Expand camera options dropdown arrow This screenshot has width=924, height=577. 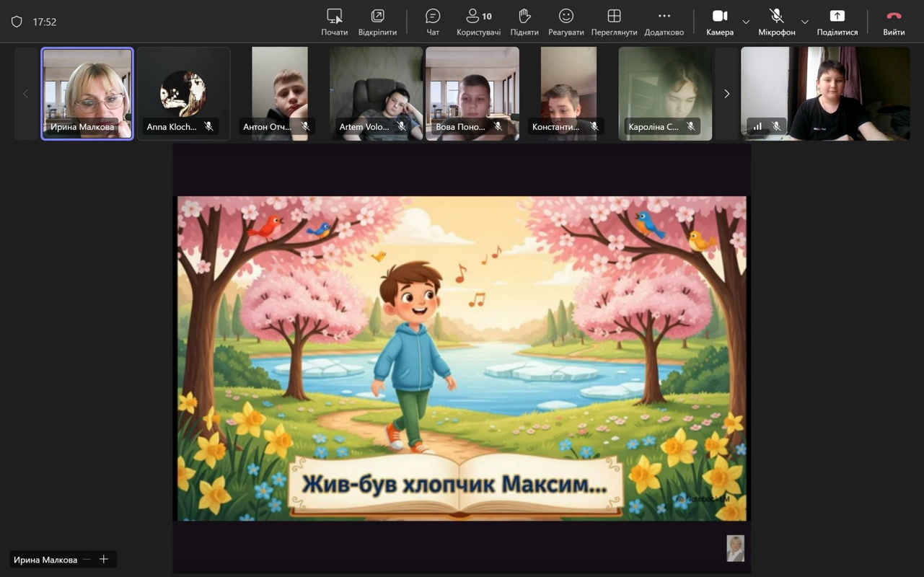[x=746, y=22]
